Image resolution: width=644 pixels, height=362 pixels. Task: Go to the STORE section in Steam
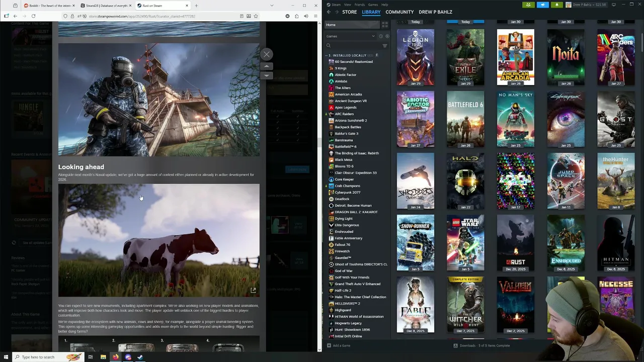click(349, 12)
